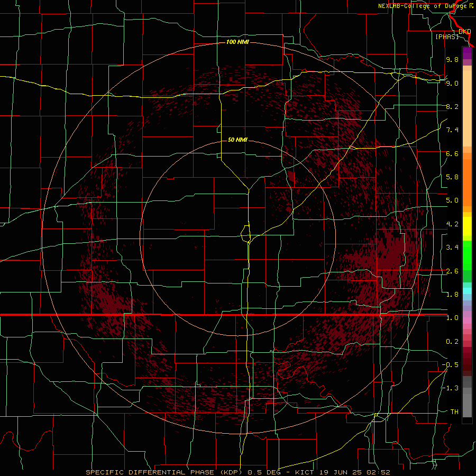Screen dimensions: 476x476
Task: Click the 3.4 value on the color scale
Action: 452,248
